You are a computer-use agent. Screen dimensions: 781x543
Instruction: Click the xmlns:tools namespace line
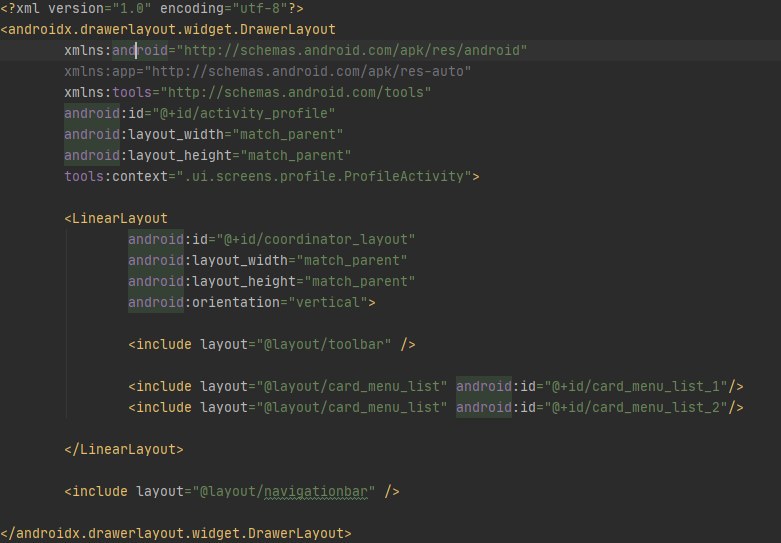[x=248, y=92]
